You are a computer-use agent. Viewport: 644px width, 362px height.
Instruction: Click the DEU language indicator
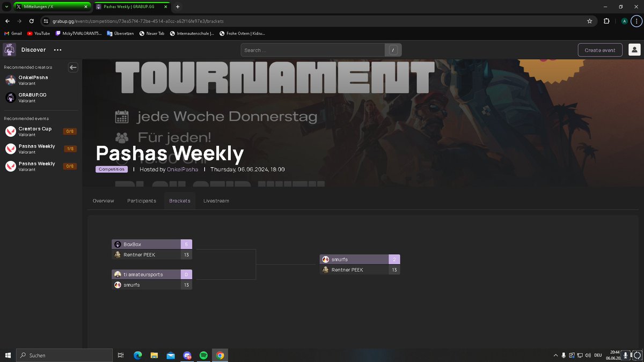[x=598, y=355]
